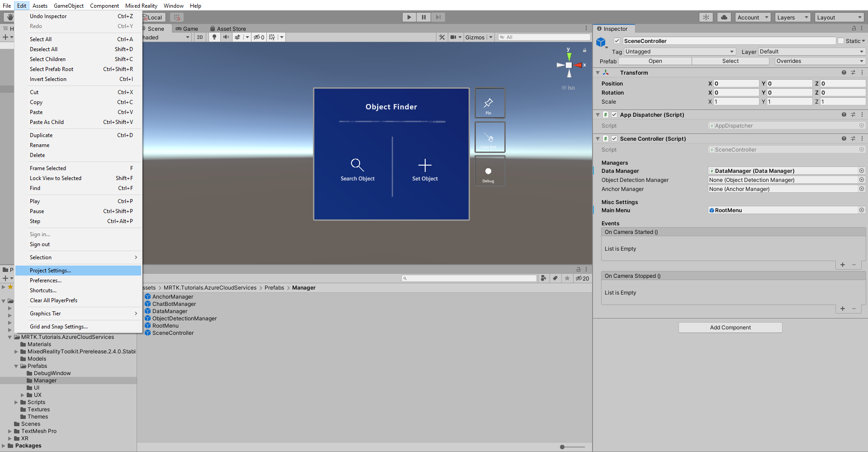
Task: Toggle scene view audio with the speaker icon
Action: pos(226,37)
